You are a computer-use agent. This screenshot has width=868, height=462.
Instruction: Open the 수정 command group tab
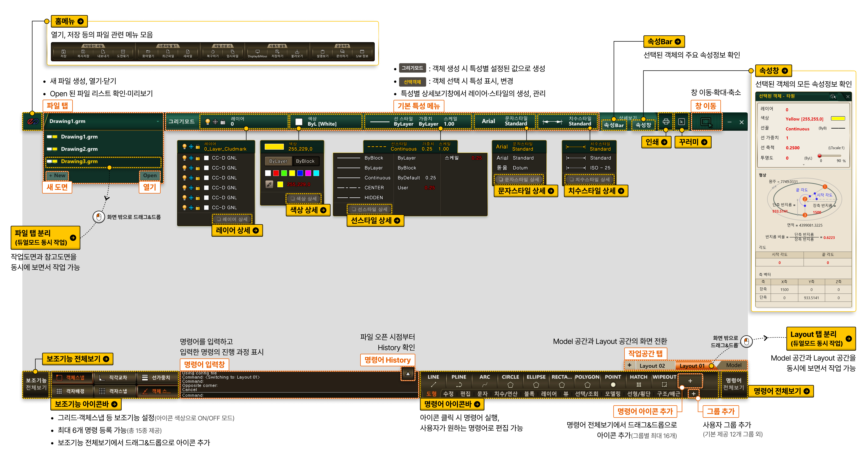(448, 393)
